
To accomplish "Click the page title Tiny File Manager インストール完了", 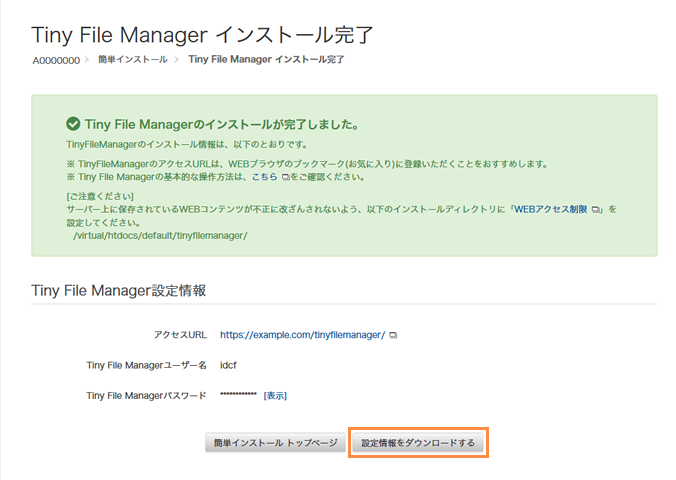I will [x=203, y=35].
